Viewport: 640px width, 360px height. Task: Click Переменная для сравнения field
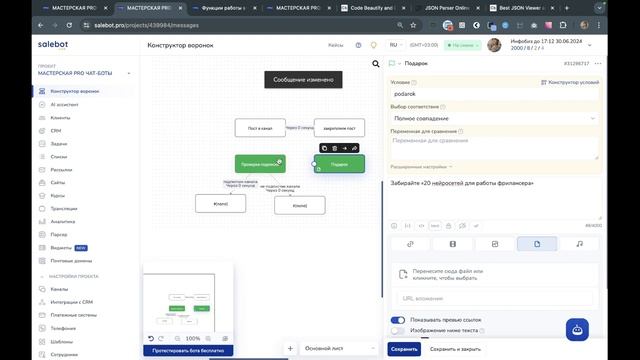coord(494,148)
